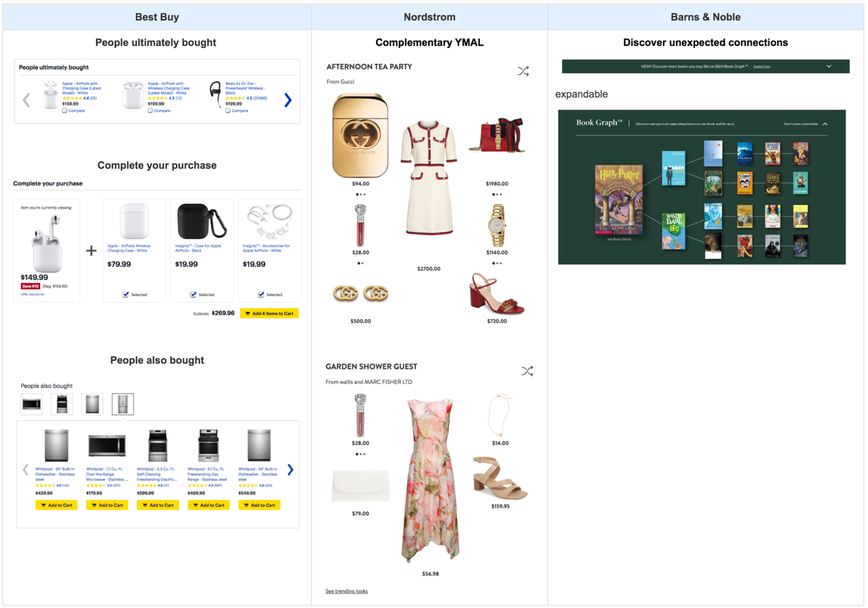Click the She Wolf book cover in Book Graph
The image size is (868, 608).
point(800,247)
